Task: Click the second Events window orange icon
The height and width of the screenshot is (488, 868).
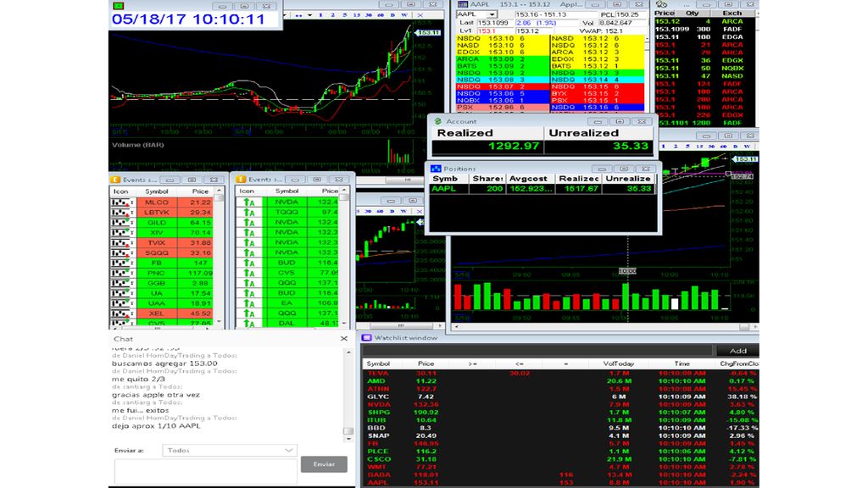Action: pos(241,180)
